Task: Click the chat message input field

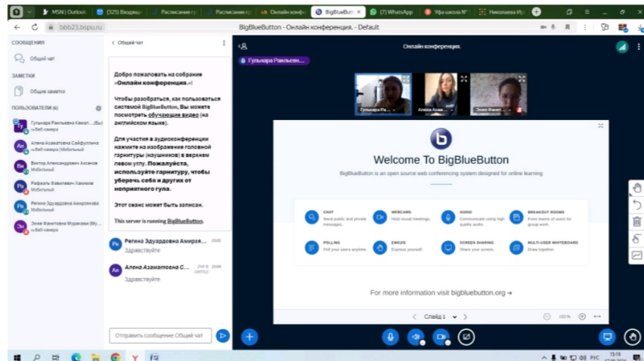Action: pos(159,335)
